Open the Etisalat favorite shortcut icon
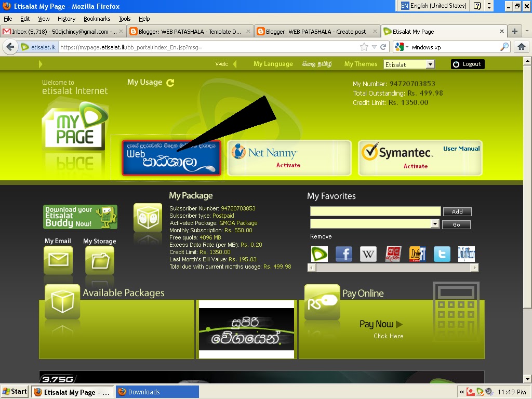 (320, 254)
